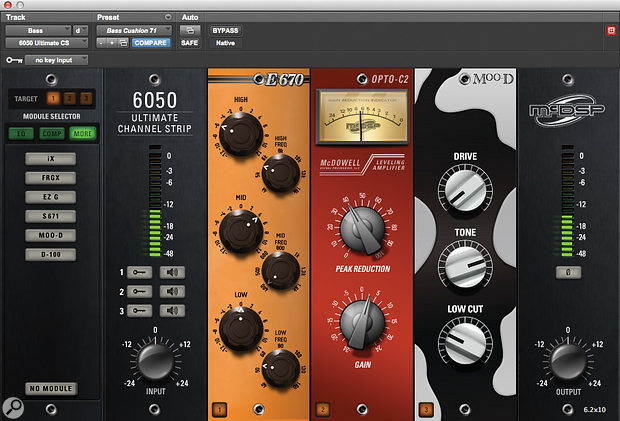Click the E670 HIGH gain knob
The width and height of the screenshot is (620, 421).
[x=241, y=134]
